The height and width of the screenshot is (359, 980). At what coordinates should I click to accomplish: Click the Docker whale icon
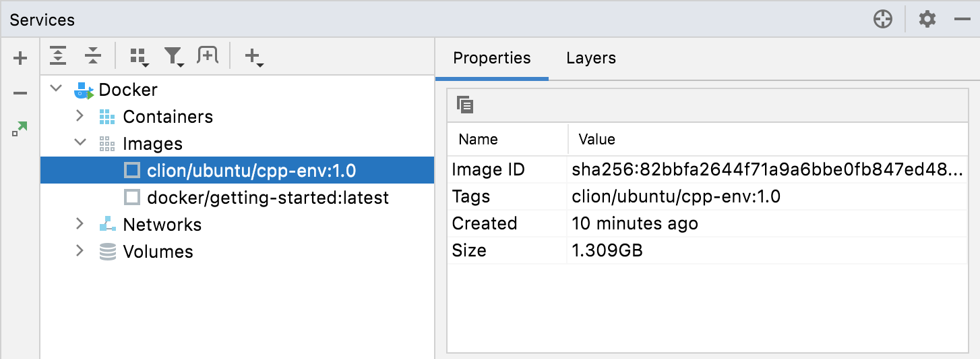pos(84,90)
